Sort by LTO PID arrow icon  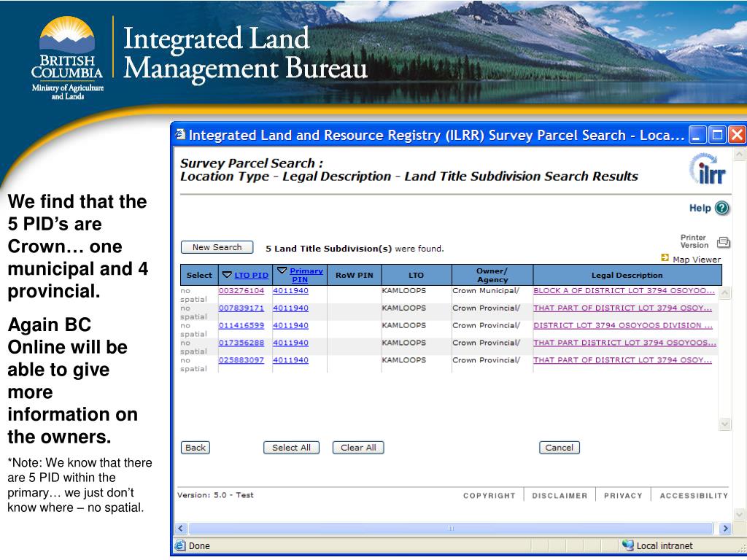tap(227, 275)
